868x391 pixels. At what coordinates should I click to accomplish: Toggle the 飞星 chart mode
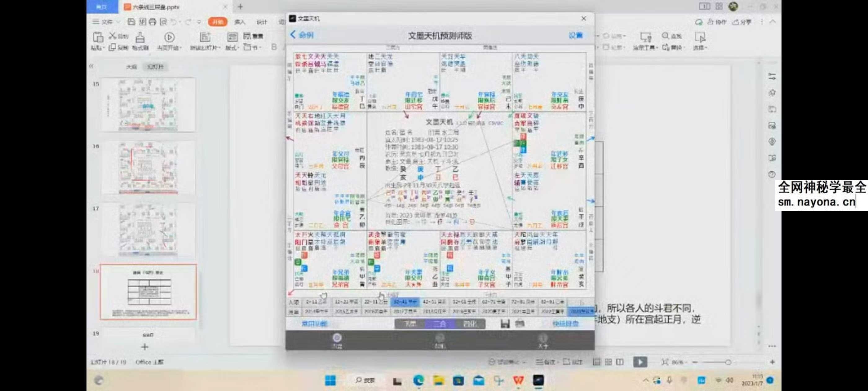(410, 324)
